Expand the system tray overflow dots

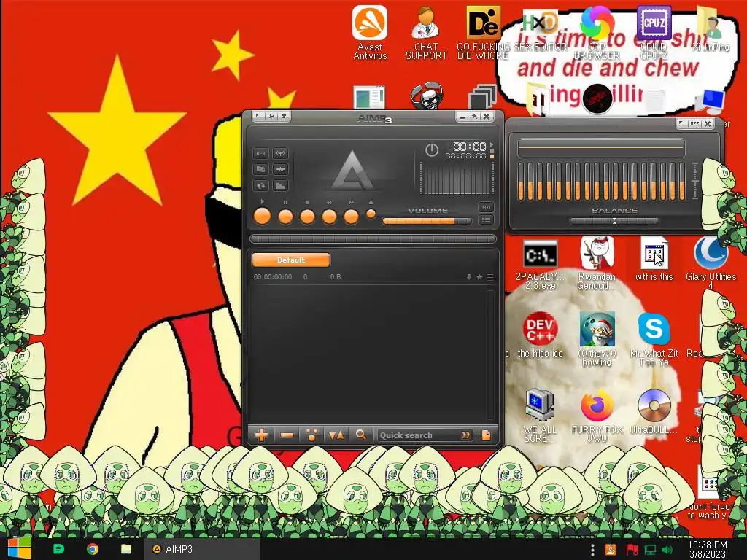[592, 550]
